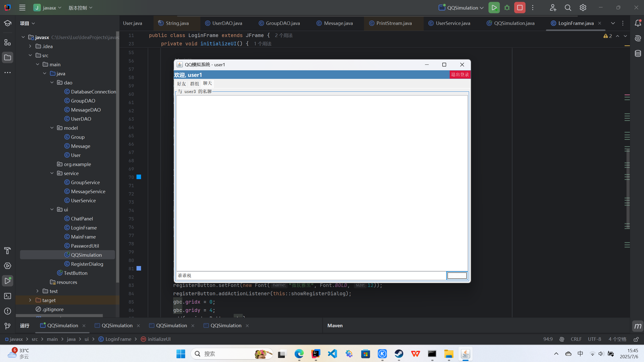644x362 pixels.
Task: Click the green Run button
Action: pyautogui.click(x=494, y=8)
